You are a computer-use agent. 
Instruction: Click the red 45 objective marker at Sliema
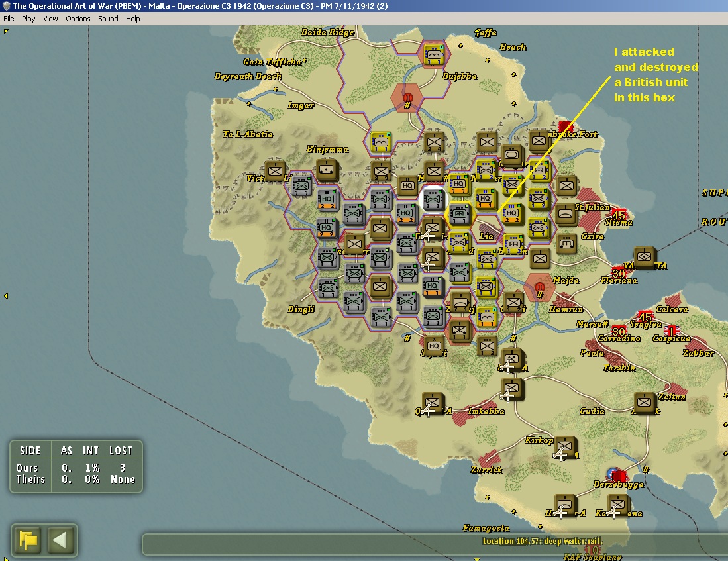click(619, 215)
